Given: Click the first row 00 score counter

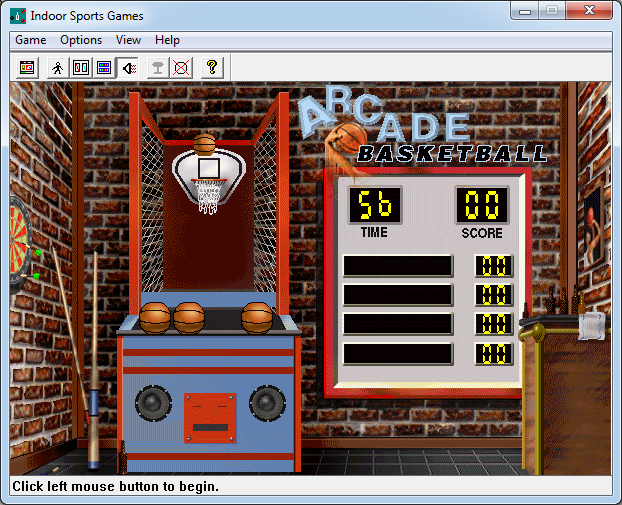Looking at the screenshot, I should point(494,265).
